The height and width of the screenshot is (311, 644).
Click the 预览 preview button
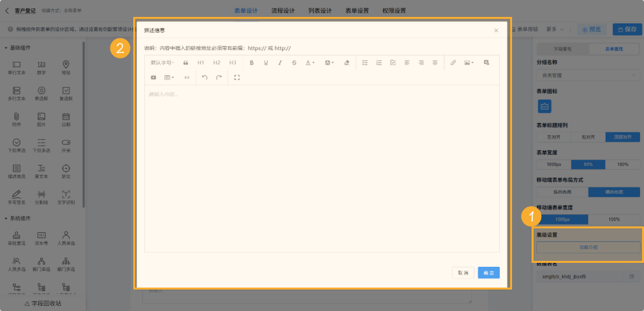[x=591, y=29]
